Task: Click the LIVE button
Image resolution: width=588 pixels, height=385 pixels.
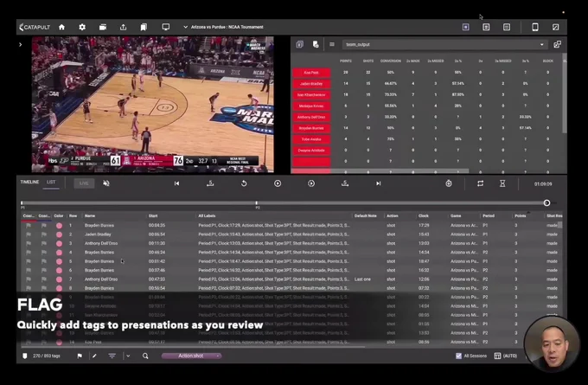Action: (x=84, y=183)
